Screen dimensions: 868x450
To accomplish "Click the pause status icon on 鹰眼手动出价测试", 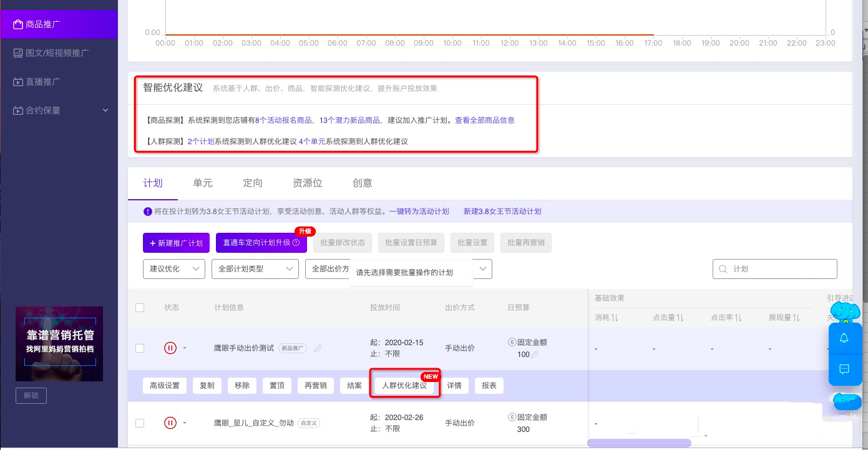I will pos(170,348).
